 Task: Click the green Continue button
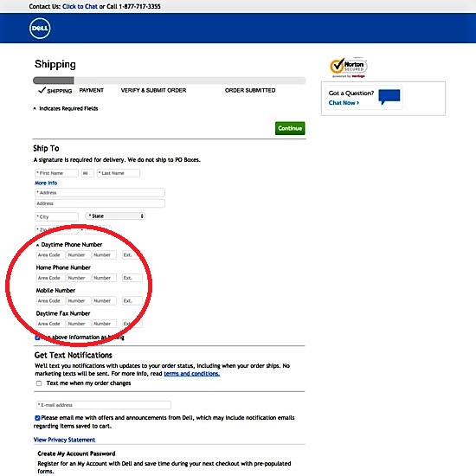click(x=290, y=128)
